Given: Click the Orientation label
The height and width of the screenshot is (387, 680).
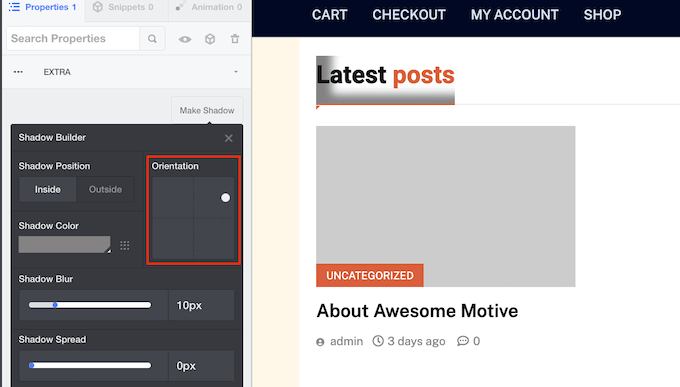Looking at the screenshot, I should [175, 166].
